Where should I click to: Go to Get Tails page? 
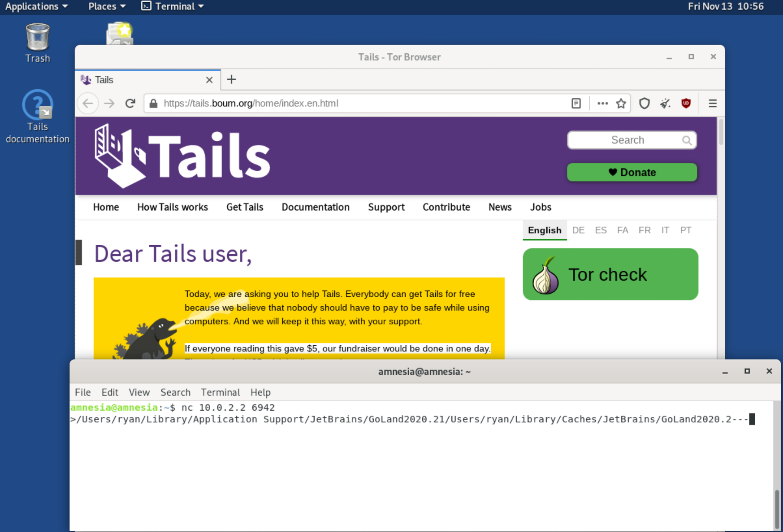pyautogui.click(x=245, y=207)
